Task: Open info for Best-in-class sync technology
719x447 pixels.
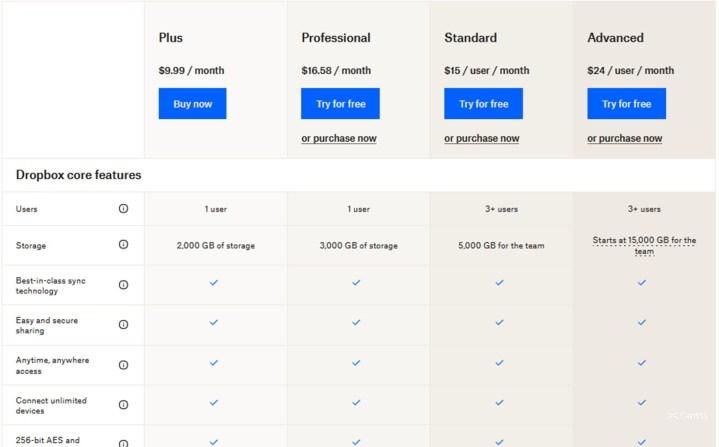Action: [123, 285]
